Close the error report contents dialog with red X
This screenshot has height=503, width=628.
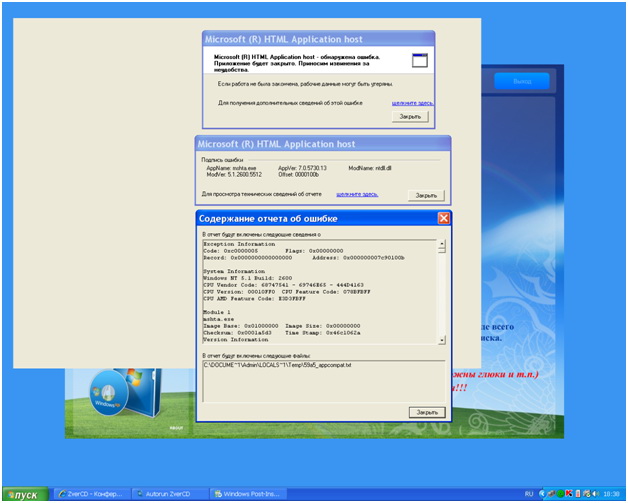click(443, 218)
